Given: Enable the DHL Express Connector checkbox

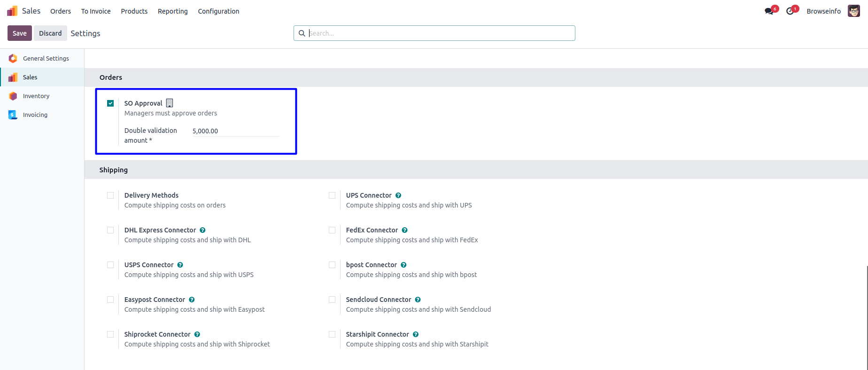Looking at the screenshot, I should pos(110,230).
